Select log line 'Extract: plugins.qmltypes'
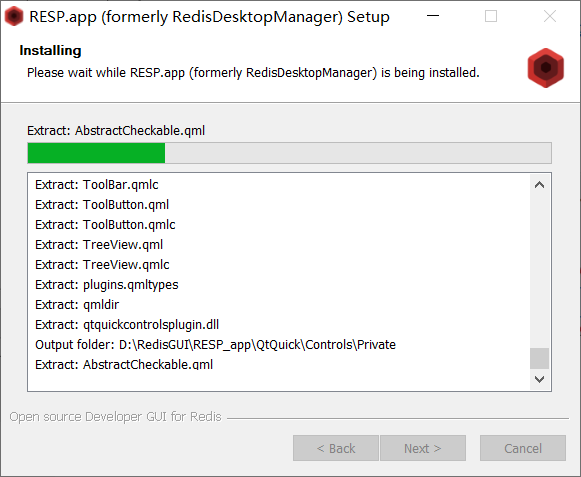The image size is (581, 477). pyautogui.click(x=107, y=285)
